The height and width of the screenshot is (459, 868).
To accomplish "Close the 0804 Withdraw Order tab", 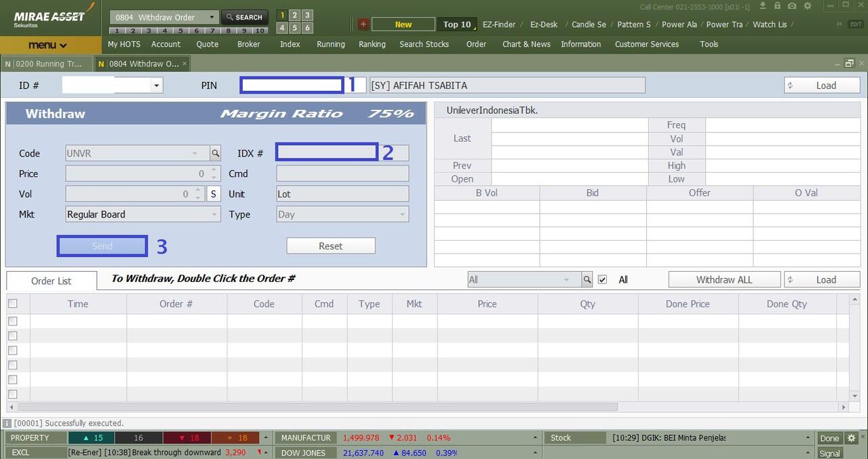I will click(x=184, y=64).
